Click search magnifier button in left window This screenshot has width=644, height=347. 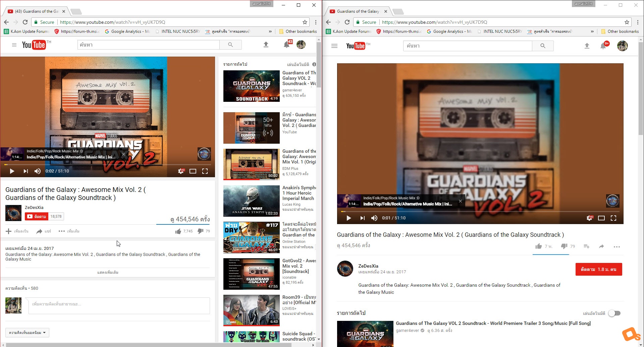(x=230, y=45)
